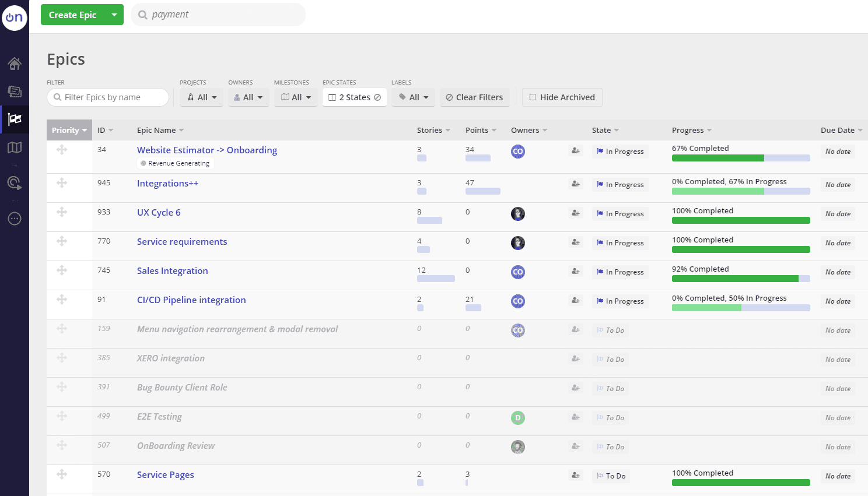868x496 pixels.
Task: Open the CI/CD Pipeline integration epic link
Action: coord(191,300)
